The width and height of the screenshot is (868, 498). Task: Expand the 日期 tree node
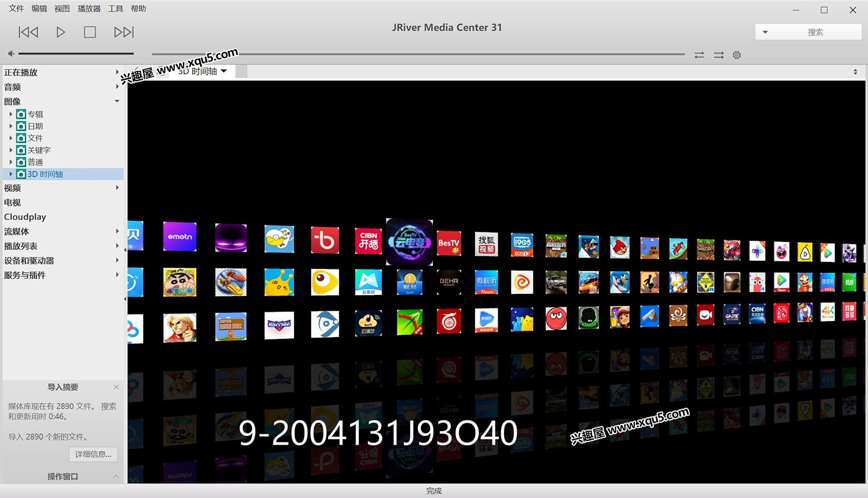pos(10,126)
